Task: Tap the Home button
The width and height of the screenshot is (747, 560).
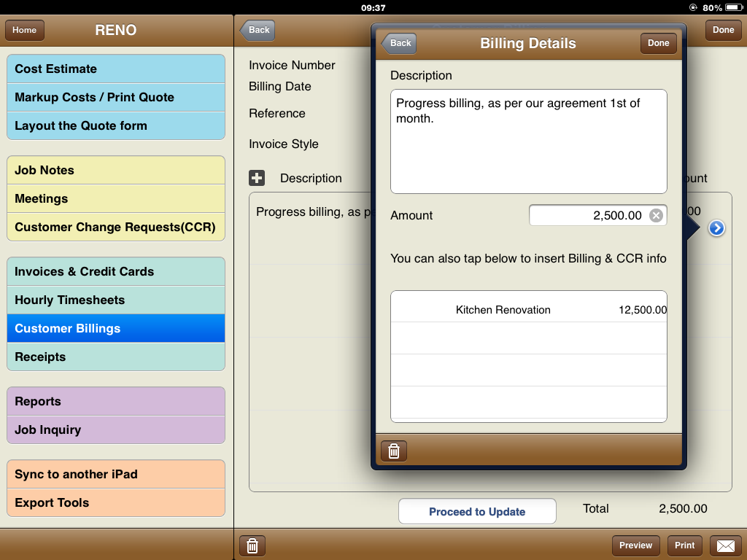Action: (x=25, y=30)
